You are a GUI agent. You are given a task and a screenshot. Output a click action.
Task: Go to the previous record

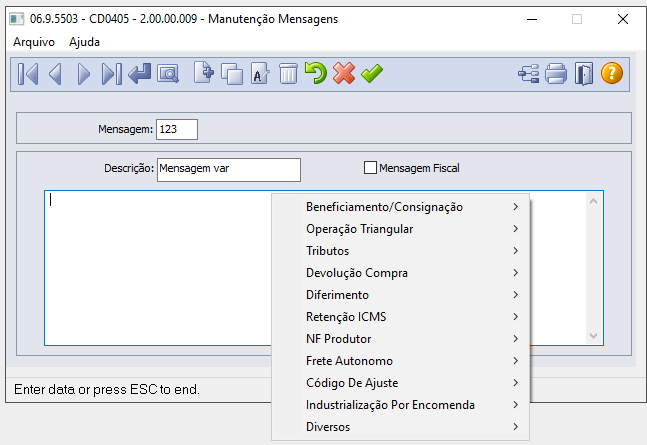click(55, 74)
